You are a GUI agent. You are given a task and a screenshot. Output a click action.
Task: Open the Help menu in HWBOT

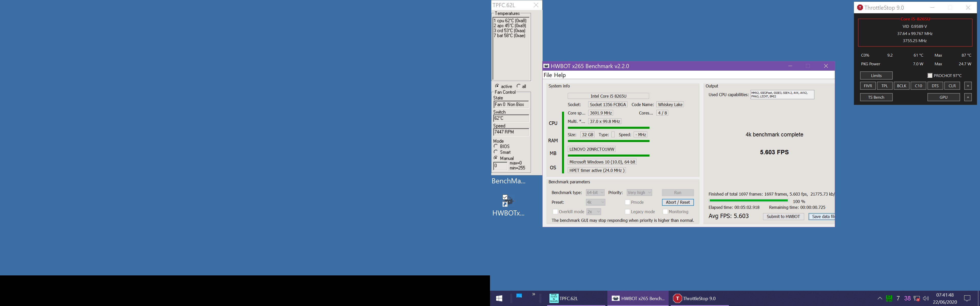click(x=560, y=75)
